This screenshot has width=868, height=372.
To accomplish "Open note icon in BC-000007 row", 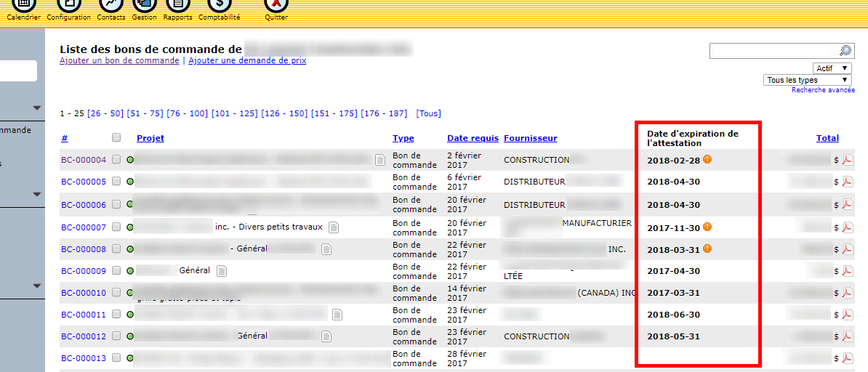I will pos(333,227).
